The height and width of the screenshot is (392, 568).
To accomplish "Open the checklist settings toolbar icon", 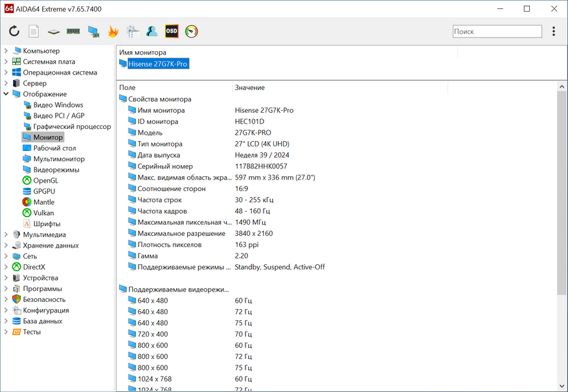I will pos(133,32).
